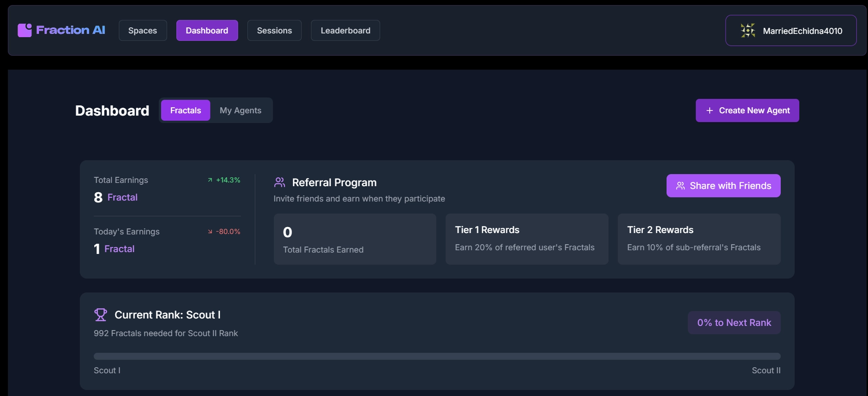The width and height of the screenshot is (868, 396).
Task: Click the Fraction AI logo icon
Action: pos(25,30)
